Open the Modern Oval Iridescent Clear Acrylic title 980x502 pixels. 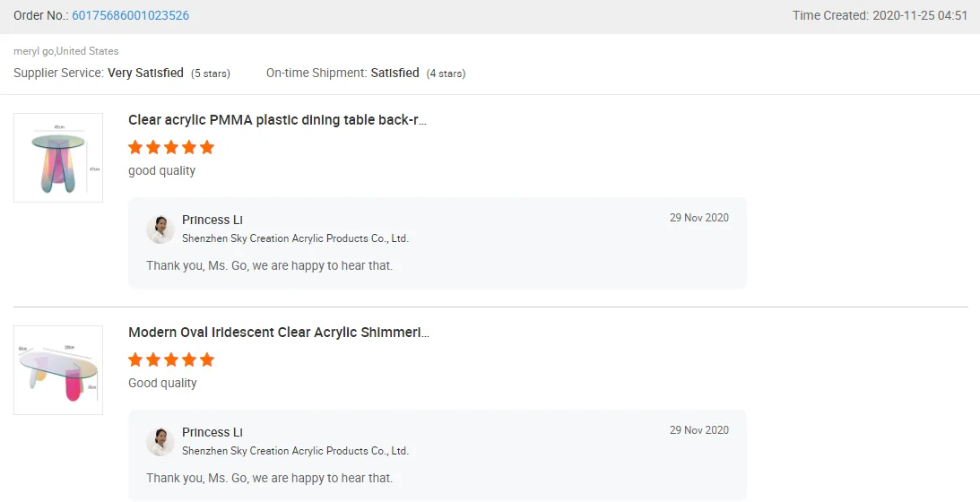point(278,333)
